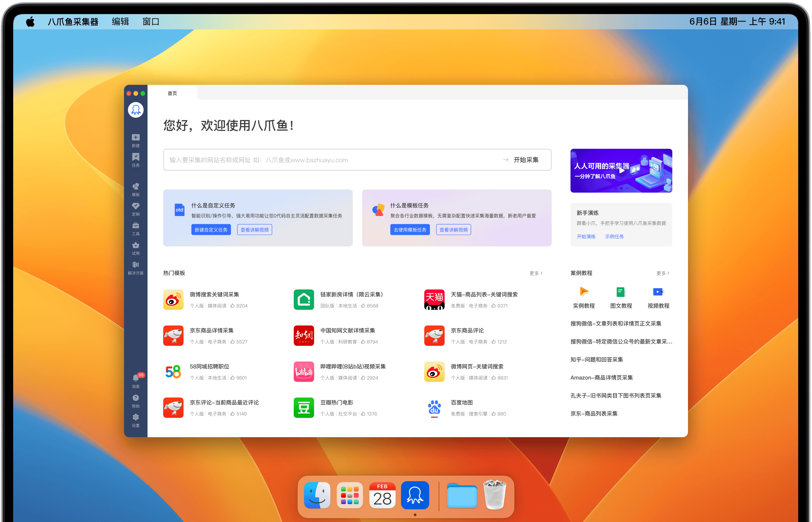The image size is (812, 522).
Task: Click the 八爪鱼 octopus dock icon
Action: pyautogui.click(x=415, y=495)
